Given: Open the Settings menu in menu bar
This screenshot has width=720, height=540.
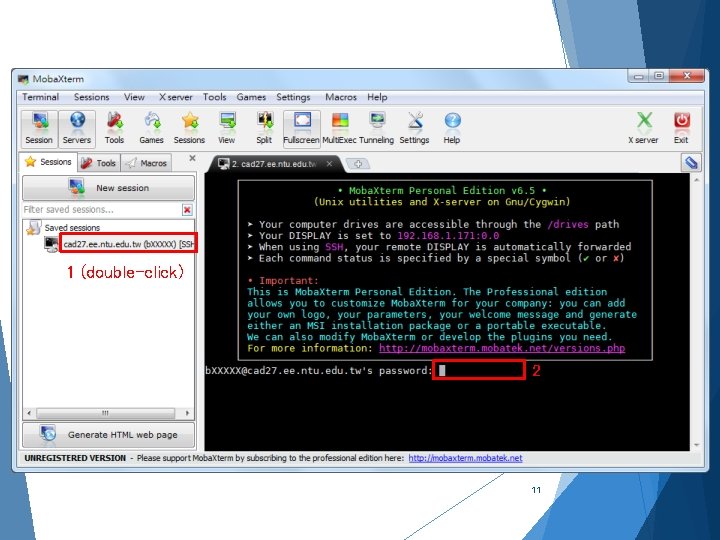Looking at the screenshot, I should pos(293,97).
